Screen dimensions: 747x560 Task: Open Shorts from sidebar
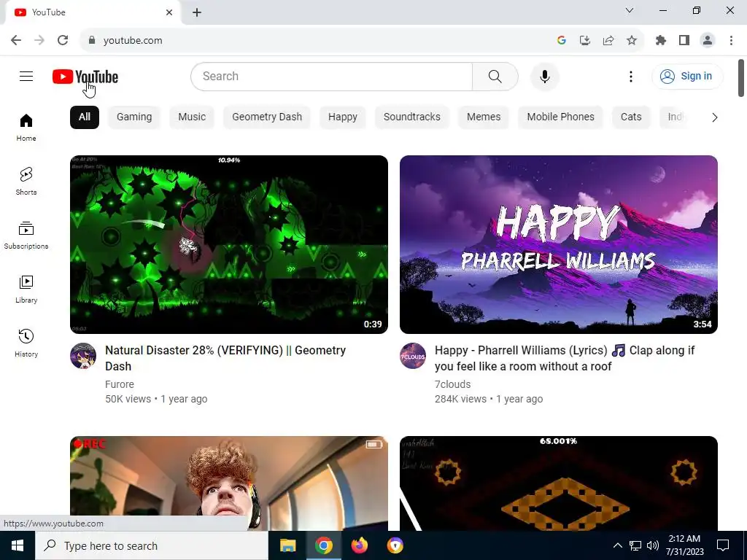(x=26, y=182)
